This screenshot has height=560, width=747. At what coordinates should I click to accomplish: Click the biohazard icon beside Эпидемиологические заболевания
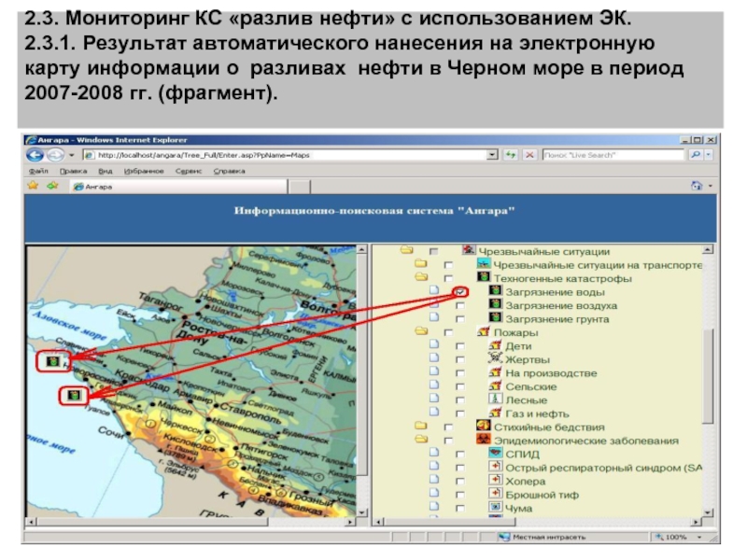(x=484, y=441)
